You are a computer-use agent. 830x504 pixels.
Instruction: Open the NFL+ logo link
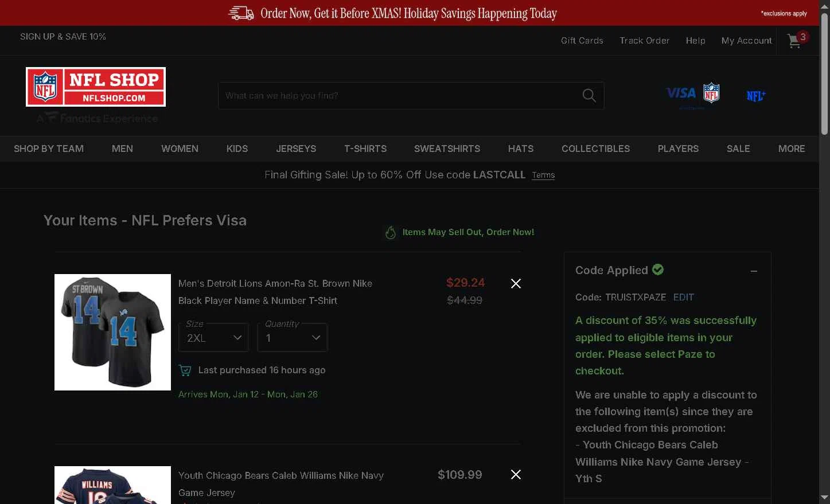coord(756,96)
